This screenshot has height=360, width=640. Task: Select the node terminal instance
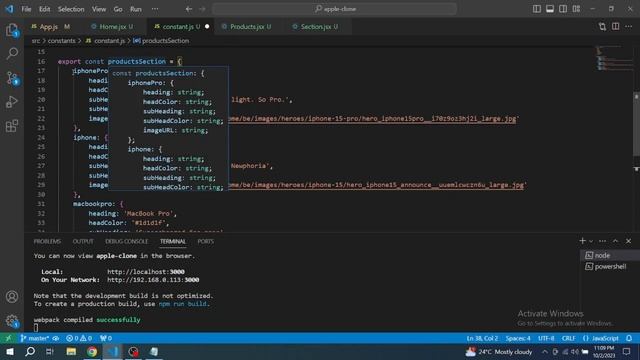[x=610, y=256]
